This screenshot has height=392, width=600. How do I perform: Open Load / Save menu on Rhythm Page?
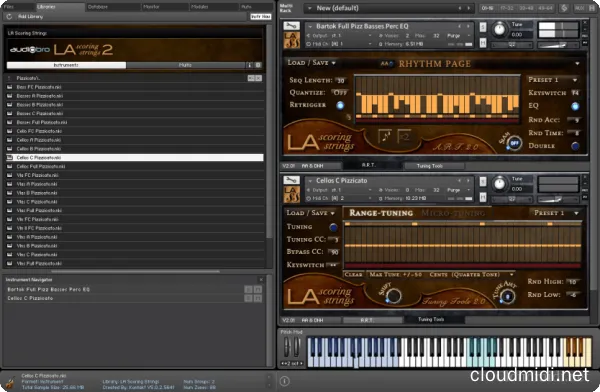311,62
